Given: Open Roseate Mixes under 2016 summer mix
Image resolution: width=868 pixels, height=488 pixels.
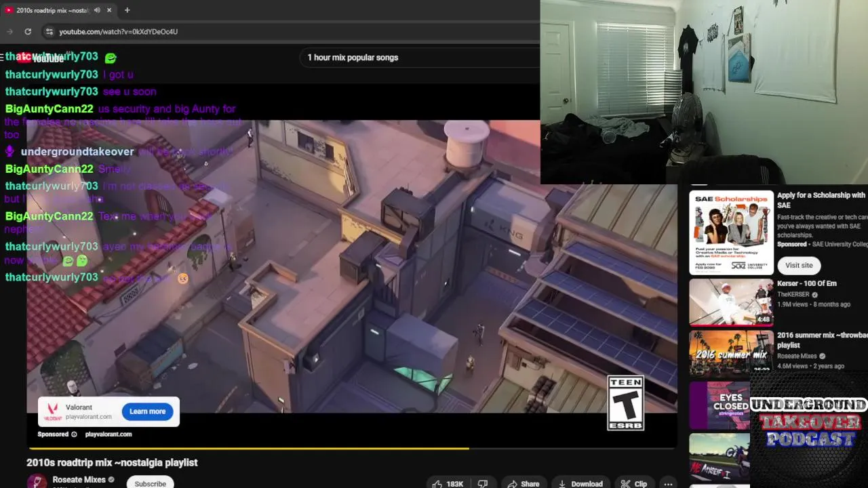Looking at the screenshot, I should (797, 356).
